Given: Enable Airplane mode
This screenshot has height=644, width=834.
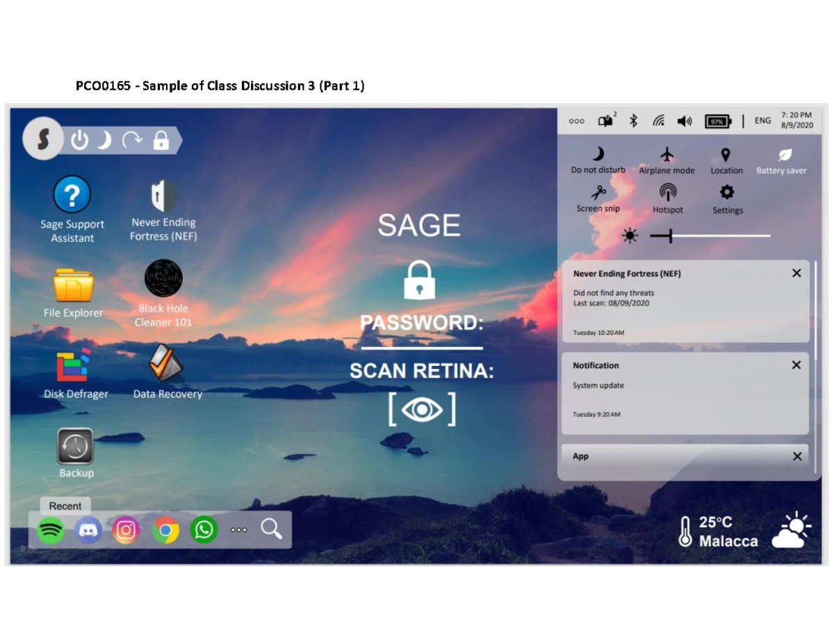Looking at the screenshot, I should 667,160.
